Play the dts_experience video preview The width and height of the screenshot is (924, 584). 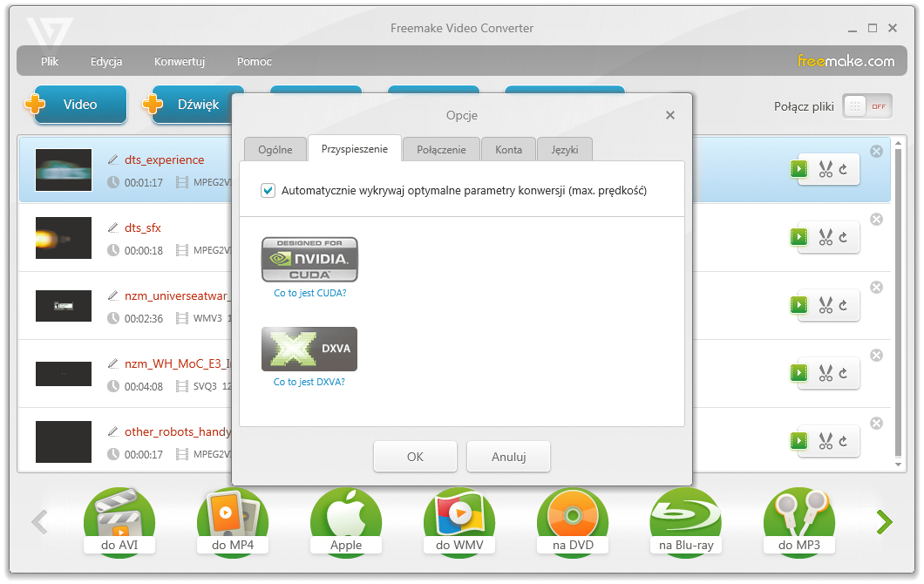(x=798, y=169)
